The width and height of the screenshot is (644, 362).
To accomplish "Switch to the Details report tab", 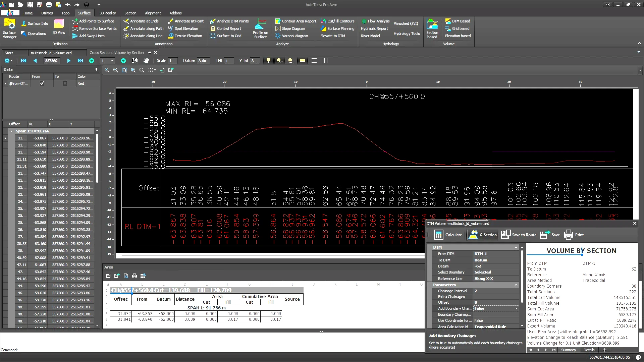I will click(x=589, y=350).
